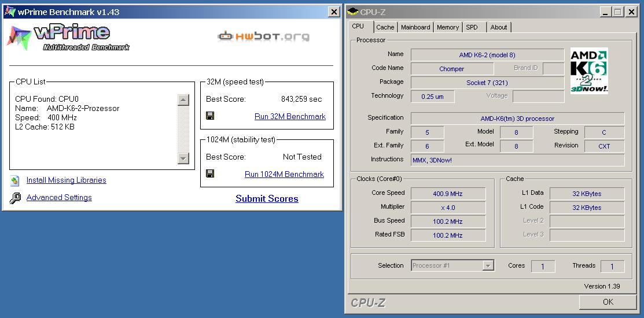Run the 32M Benchmark
The height and width of the screenshot is (318, 644).
290,117
